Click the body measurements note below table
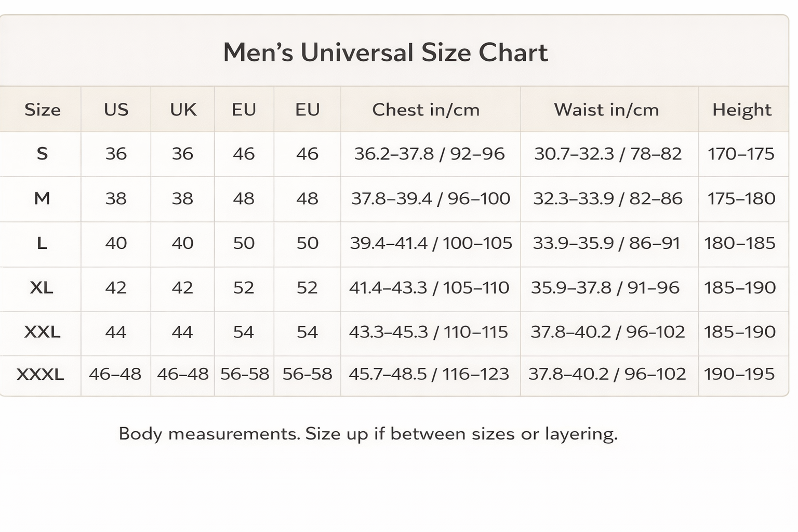798x532 pixels. [368, 434]
